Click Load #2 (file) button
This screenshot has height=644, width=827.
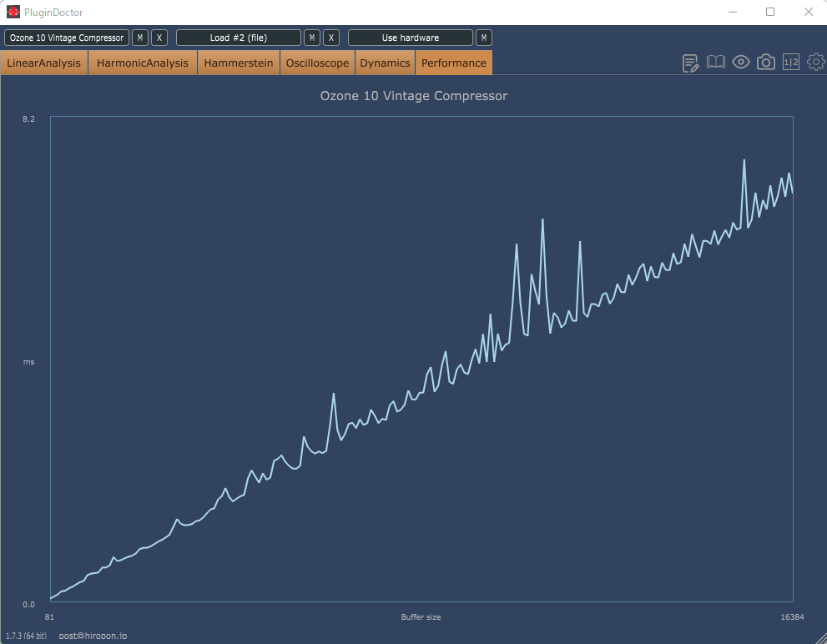[x=239, y=38]
